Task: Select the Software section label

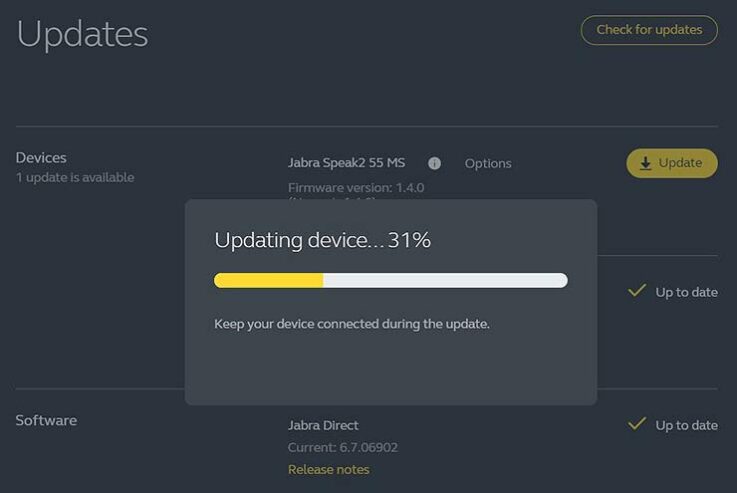Action: click(x=46, y=420)
